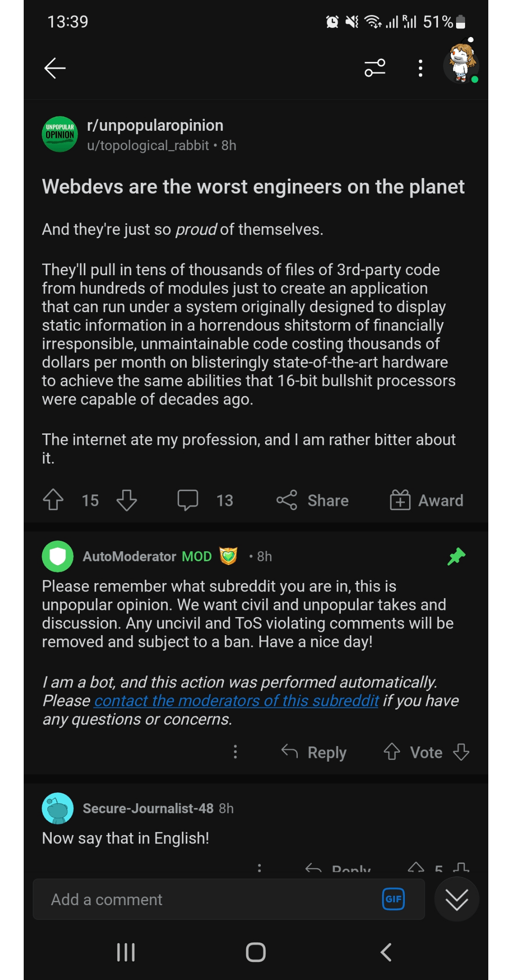Upvote the Webdevs post
This screenshot has width=512, height=980.
[53, 499]
